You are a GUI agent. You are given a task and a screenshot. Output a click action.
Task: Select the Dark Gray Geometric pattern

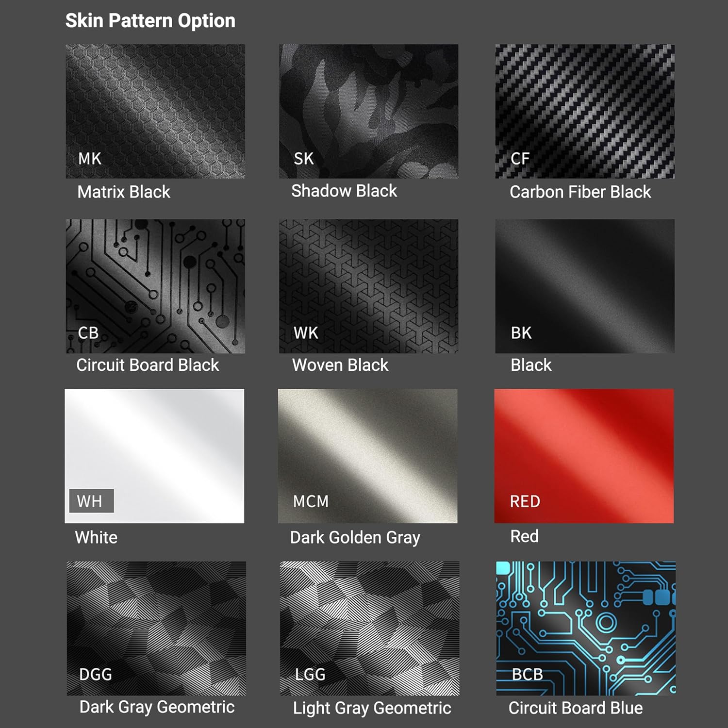pos(156,629)
